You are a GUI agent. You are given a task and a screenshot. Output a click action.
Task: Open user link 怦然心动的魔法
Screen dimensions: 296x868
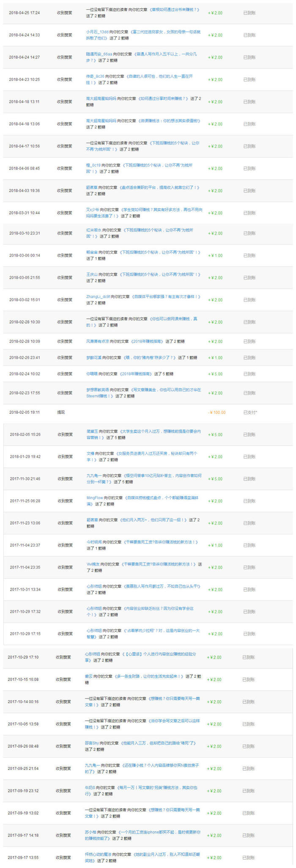click(96, 854)
